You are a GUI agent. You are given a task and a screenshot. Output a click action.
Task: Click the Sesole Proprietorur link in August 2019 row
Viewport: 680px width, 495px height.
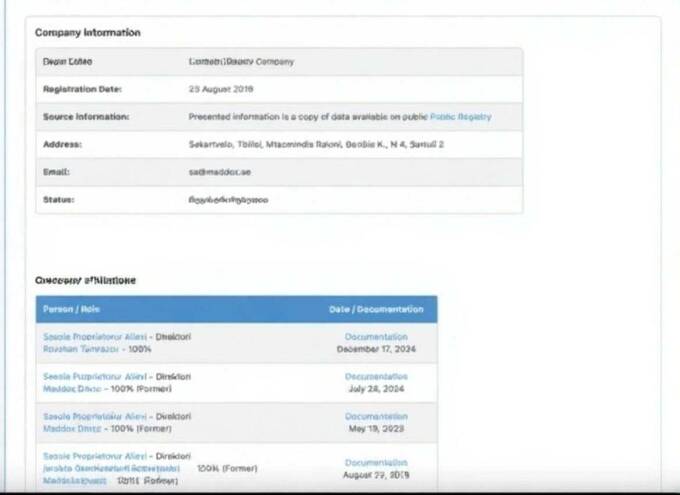95,456
